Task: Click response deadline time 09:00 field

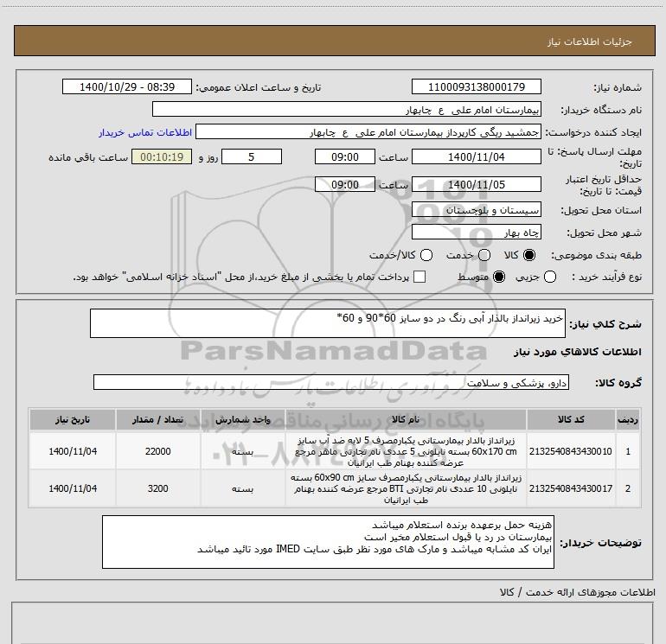Action: pyautogui.click(x=345, y=156)
